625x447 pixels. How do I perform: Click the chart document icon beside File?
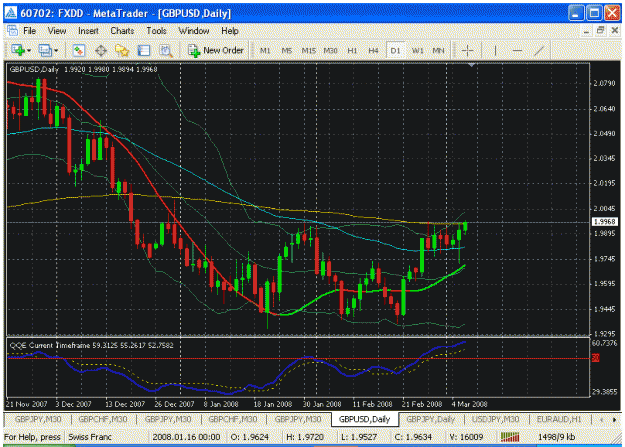[12, 30]
